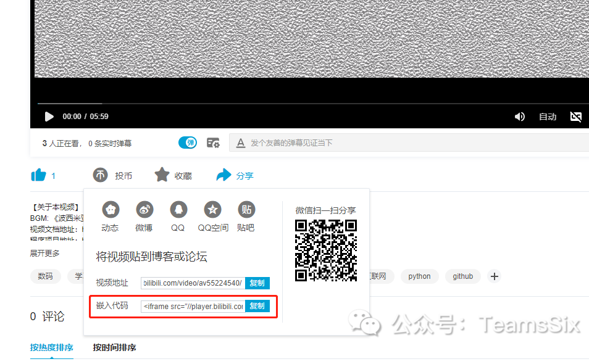The image size is (589, 364).
Task: Like the video with thumbs-up icon
Action: click(x=38, y=175)
